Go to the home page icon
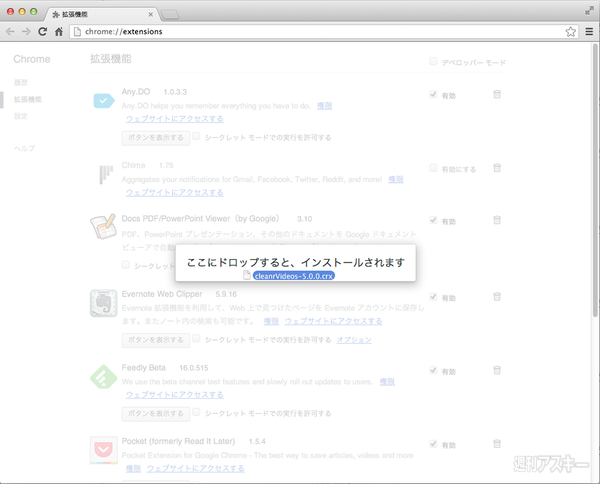600x484 pixels. pos(59,31)
